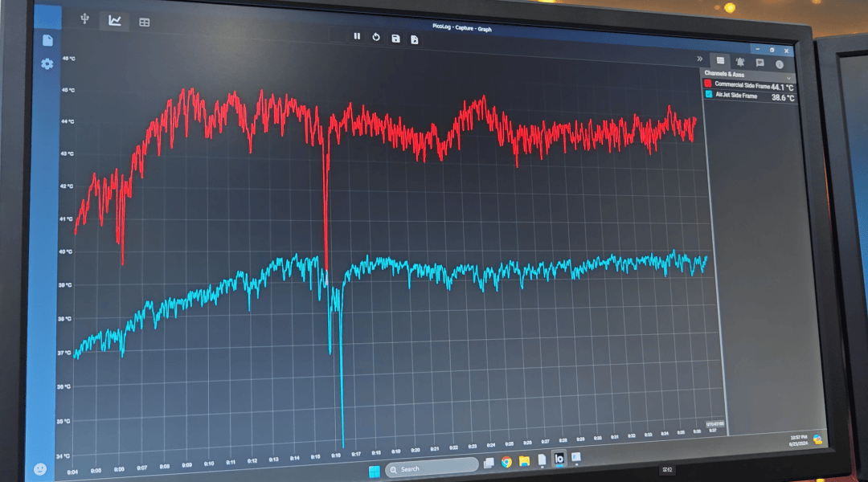Open the white document app on taskbar
Viewport: 868px width, 482px height.
[x=542, y=460]
